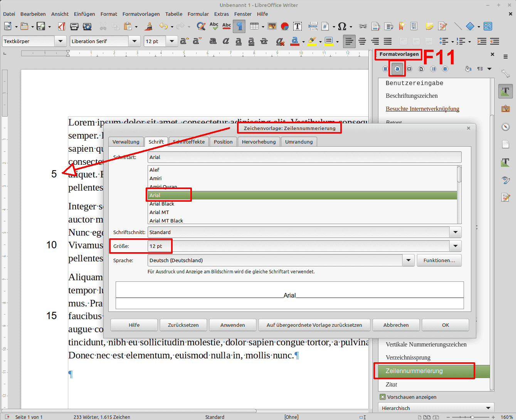
Task: Click the Print icon in toolbar
Action: pyautogui.click(x=74, y=26)
